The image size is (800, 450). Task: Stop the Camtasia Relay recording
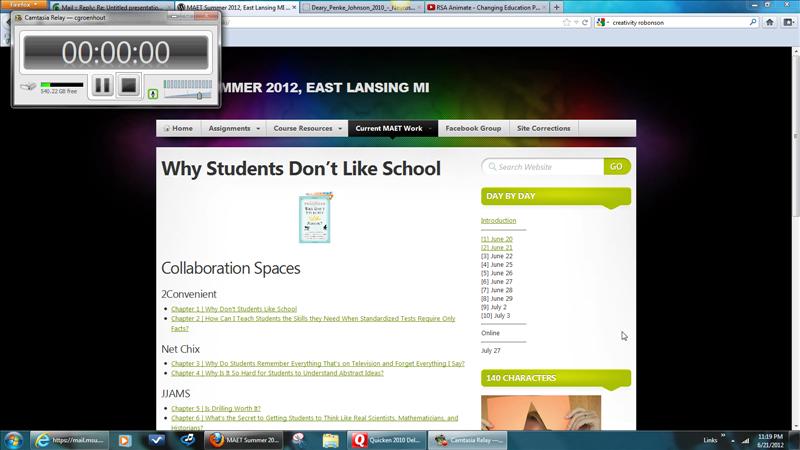[x=129, y=85]
